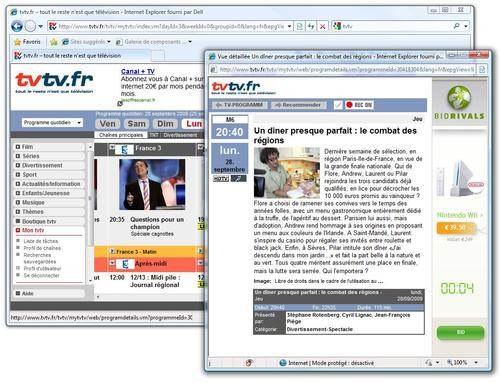This screenshot has height=383, width=500.
Task: Open Questions pour un champion programme
Action: (157, 223)
